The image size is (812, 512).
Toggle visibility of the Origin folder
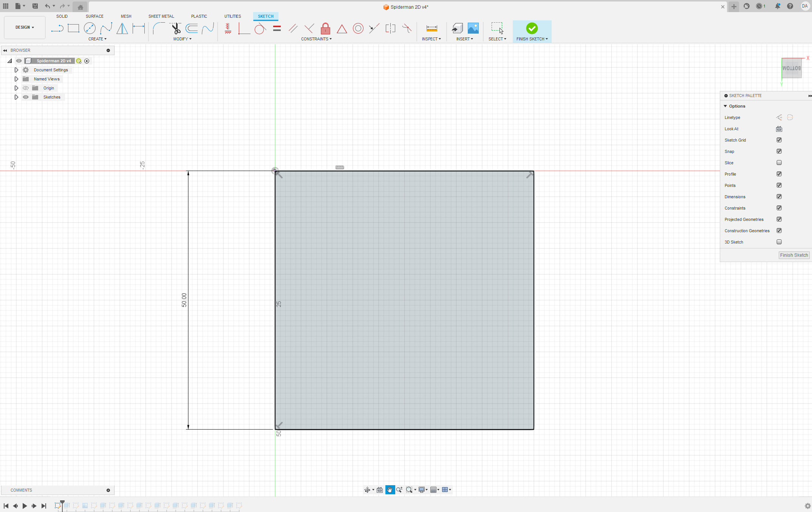click(x=26, y=88)
